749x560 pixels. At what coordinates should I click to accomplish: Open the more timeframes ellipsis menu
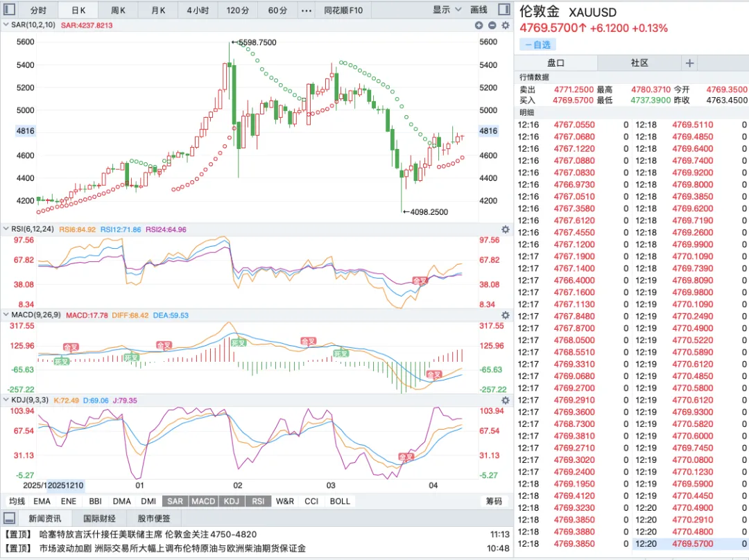coord(307,10)
